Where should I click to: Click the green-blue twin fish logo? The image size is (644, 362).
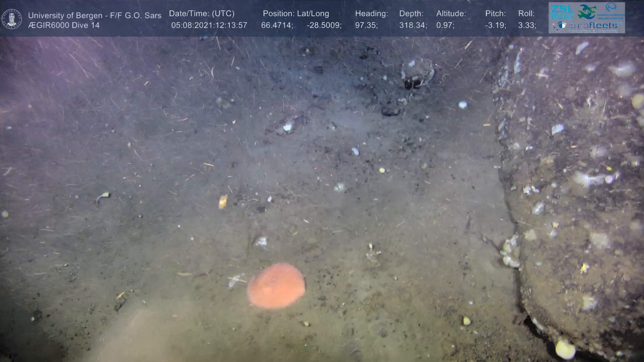click(x=586, y=12)
